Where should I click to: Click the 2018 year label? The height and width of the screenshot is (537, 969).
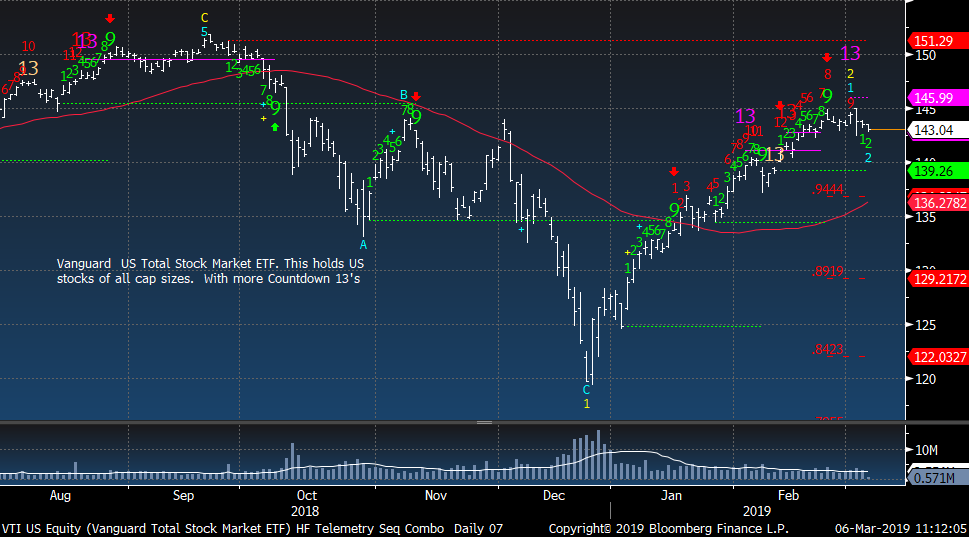point(305,511)
